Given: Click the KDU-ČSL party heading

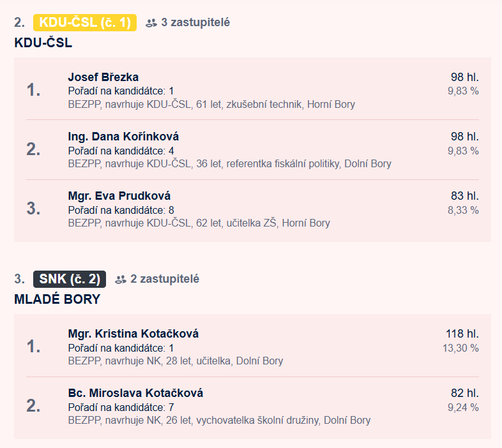Looking at the screenshot, I should pyautogui.click(x=43, y=43).
